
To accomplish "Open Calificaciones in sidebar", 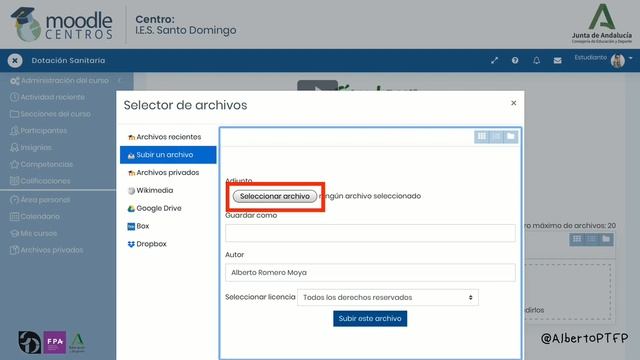I will click(x=40, y=181).
